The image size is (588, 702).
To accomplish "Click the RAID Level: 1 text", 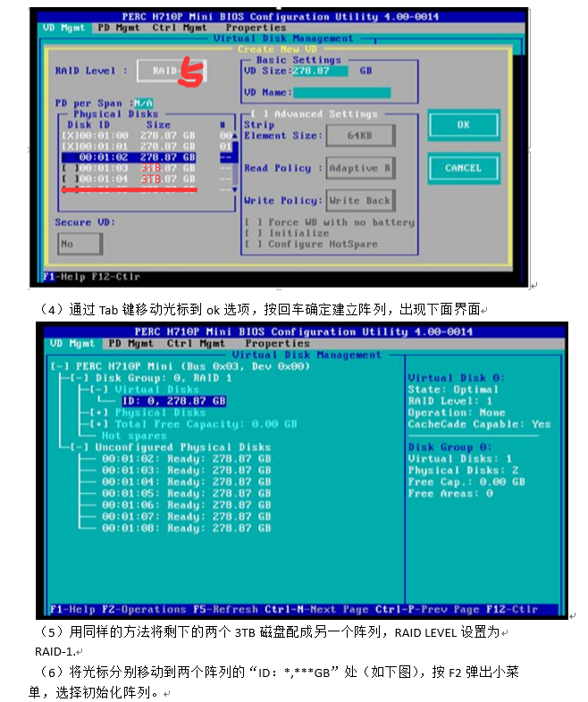I will coord(450,401).
